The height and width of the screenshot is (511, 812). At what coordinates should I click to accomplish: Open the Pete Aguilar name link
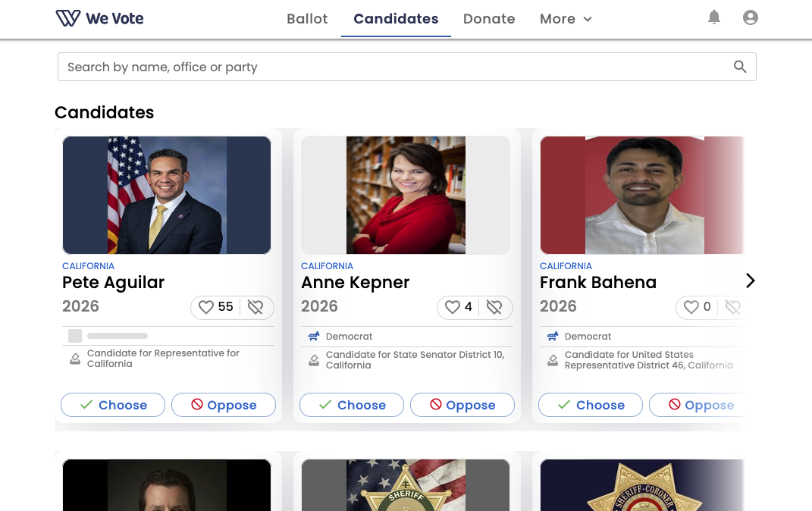[x=114, y=283]
